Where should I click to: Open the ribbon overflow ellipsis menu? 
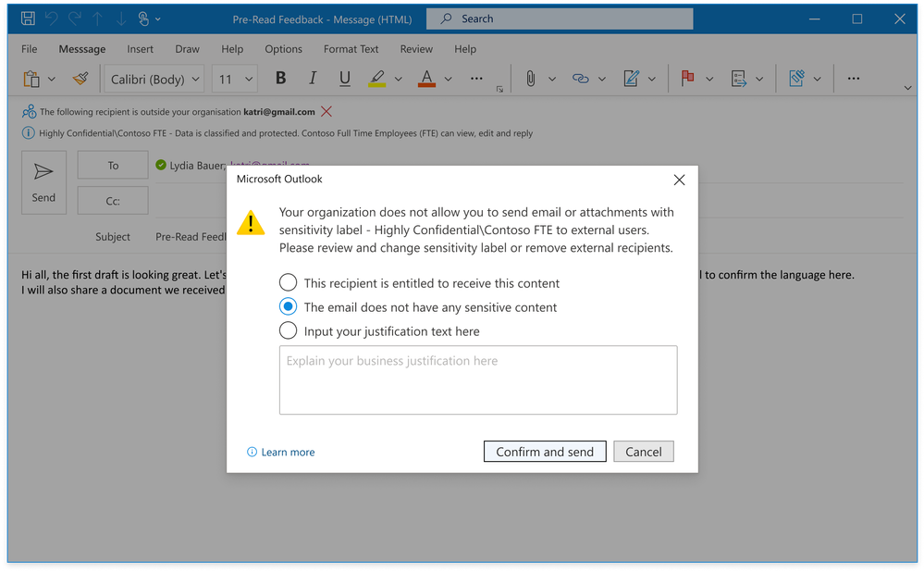(854, 79)
